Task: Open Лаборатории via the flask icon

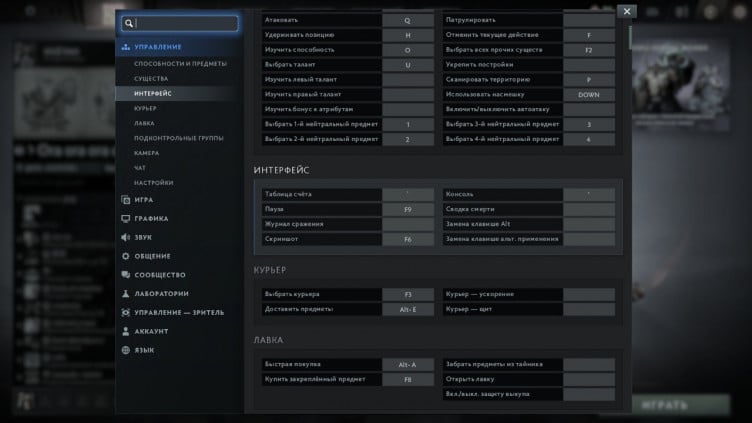Action: 124,294
